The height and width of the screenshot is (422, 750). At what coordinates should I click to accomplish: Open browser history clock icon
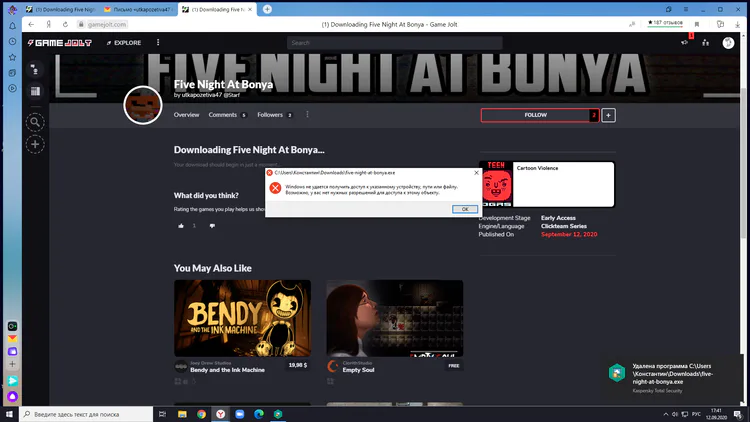[x=12, y=42]
